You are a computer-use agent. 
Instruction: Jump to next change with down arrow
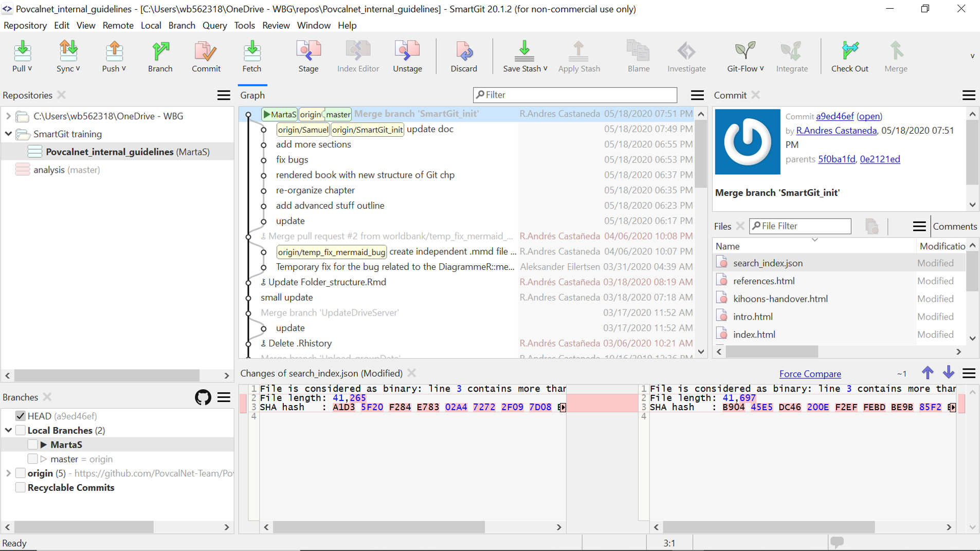pos(949,373)
